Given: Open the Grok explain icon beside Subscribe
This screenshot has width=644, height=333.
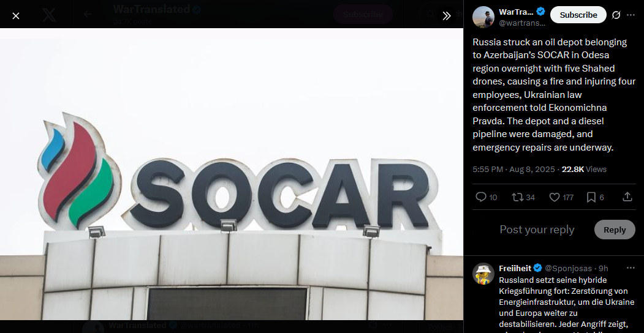Looking at the screenshot, I should [616, 15].
